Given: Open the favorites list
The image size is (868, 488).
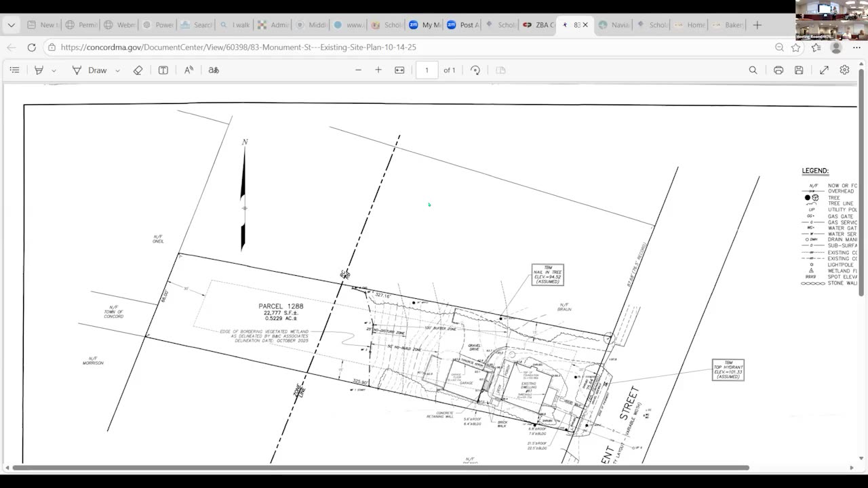Looking at the screenshot, I should point(816,47).
